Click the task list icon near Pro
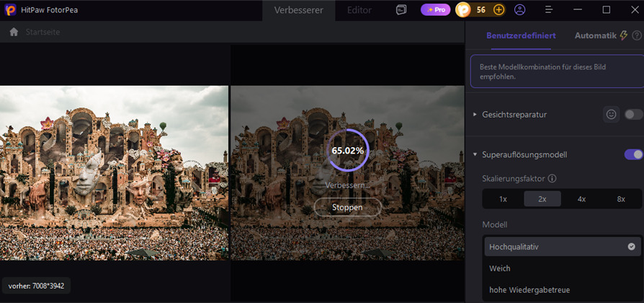This screenshot has height=303, width=644. coord(401,10)
